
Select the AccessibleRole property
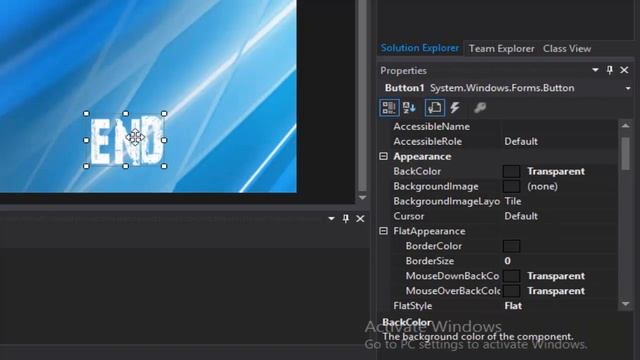click(x=427, y=142)
